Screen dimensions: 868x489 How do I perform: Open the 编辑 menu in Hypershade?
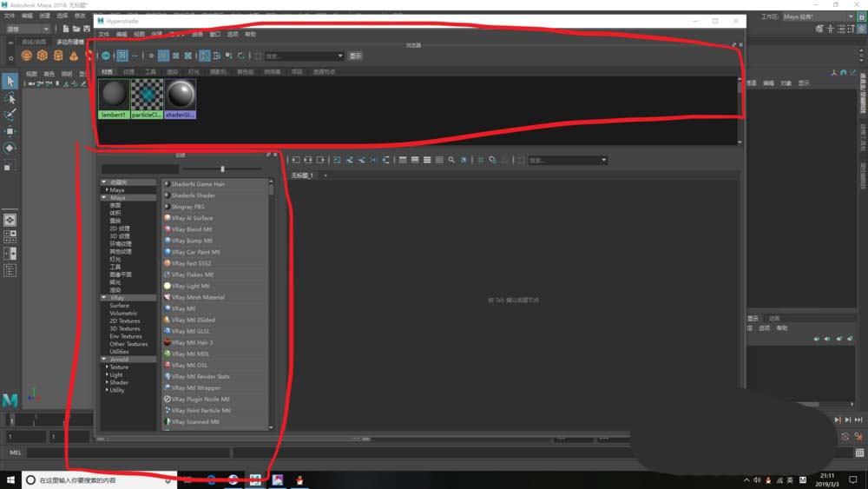point(122,35)
